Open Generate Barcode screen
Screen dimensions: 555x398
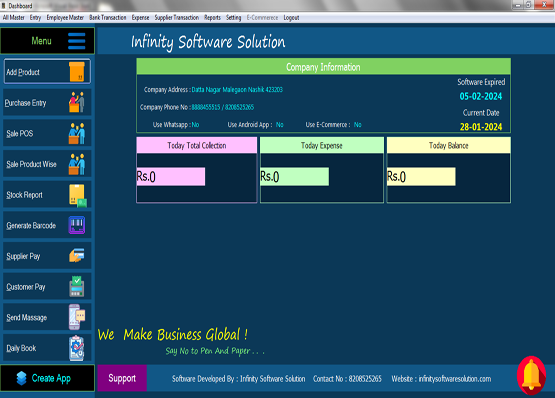(x=47, y=225)
